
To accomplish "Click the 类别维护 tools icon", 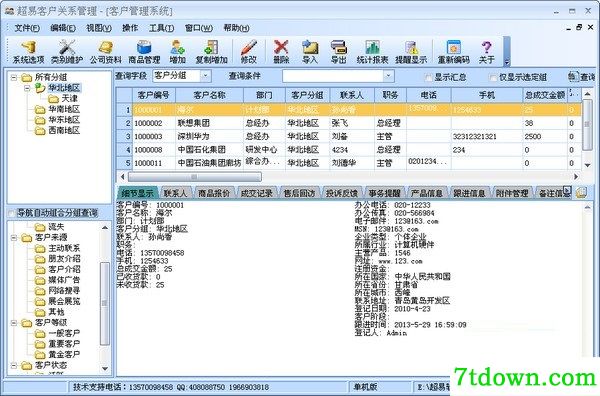I will pos(67,52).
